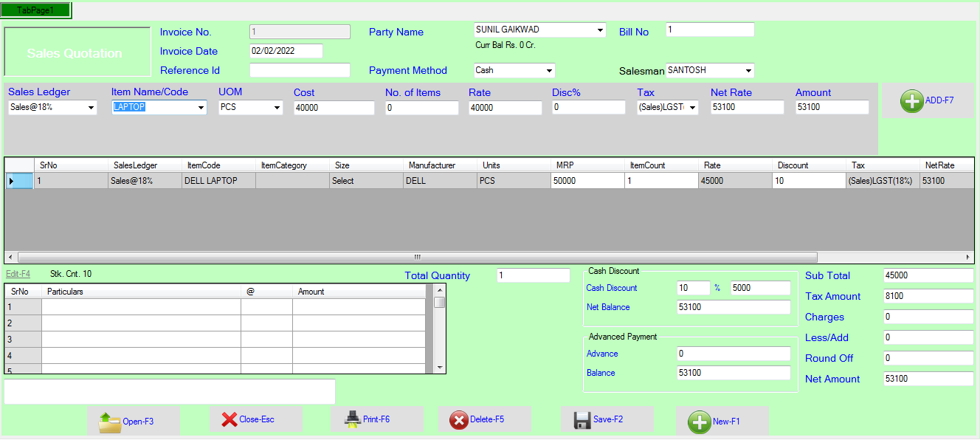This screenshot has width=980, height=440.
Task: Click the New-F1 green plus icon
Action: click(699, 422)
